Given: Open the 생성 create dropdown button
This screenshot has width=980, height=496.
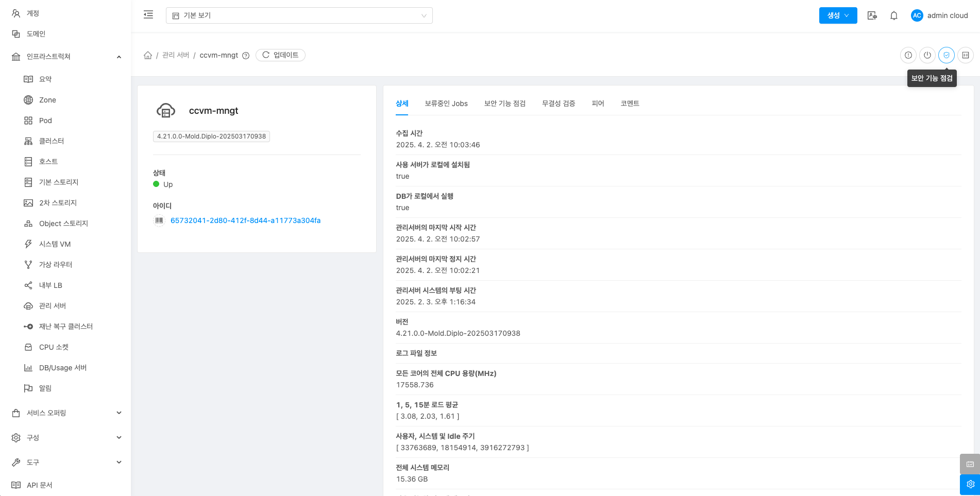Looking at the screenshot, I should [838, 15].
